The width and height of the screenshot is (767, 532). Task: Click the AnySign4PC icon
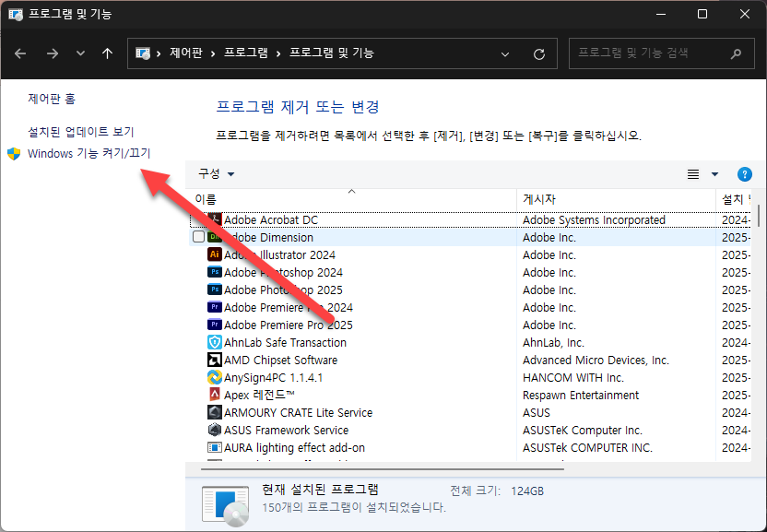tap(214, 377)
